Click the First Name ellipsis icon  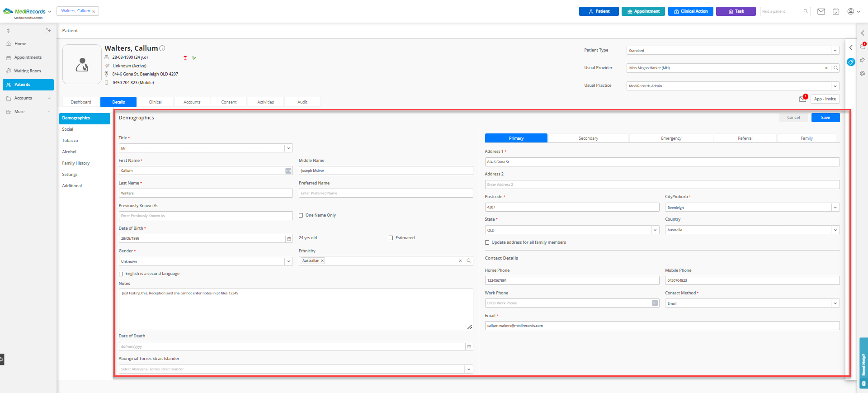(x=288, y=171)
